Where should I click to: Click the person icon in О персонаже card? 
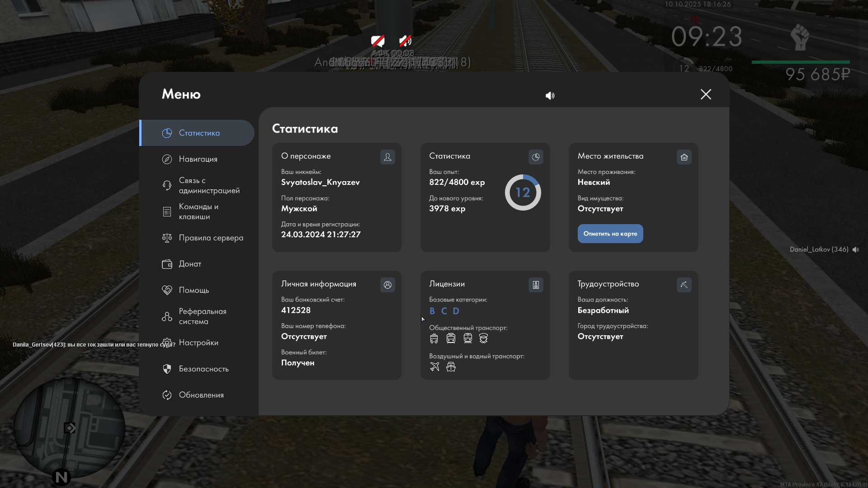(x=387, y=157)
